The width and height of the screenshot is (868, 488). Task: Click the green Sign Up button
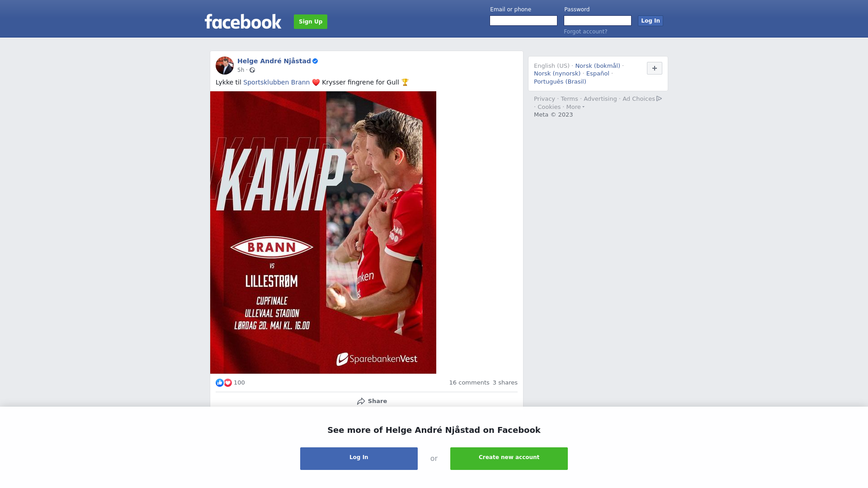point(311,22)
